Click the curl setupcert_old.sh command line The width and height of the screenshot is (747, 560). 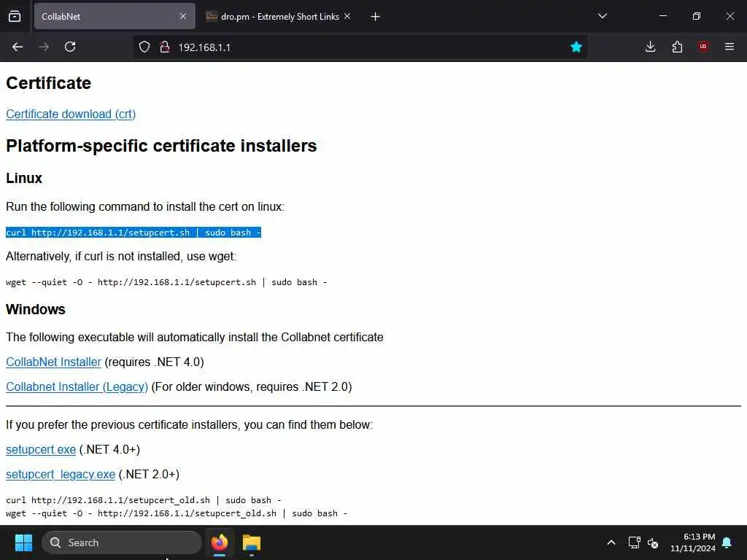click(144, 500)
